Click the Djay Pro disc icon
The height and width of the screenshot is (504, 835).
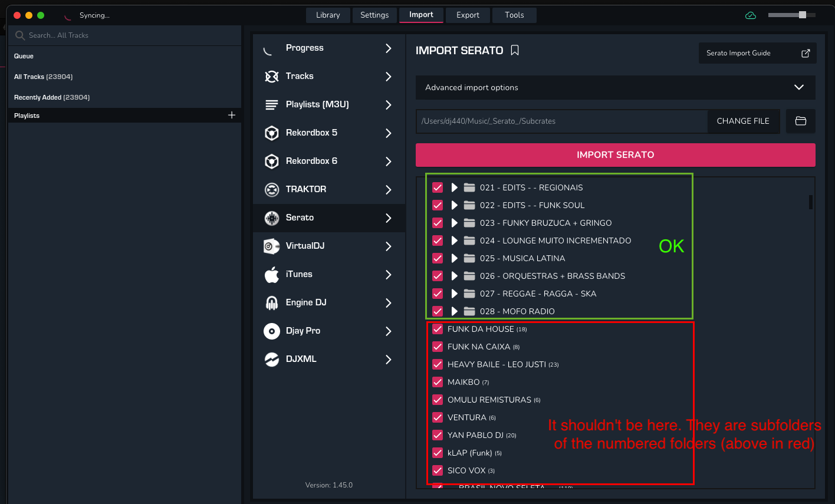click(x=271, y=331)
